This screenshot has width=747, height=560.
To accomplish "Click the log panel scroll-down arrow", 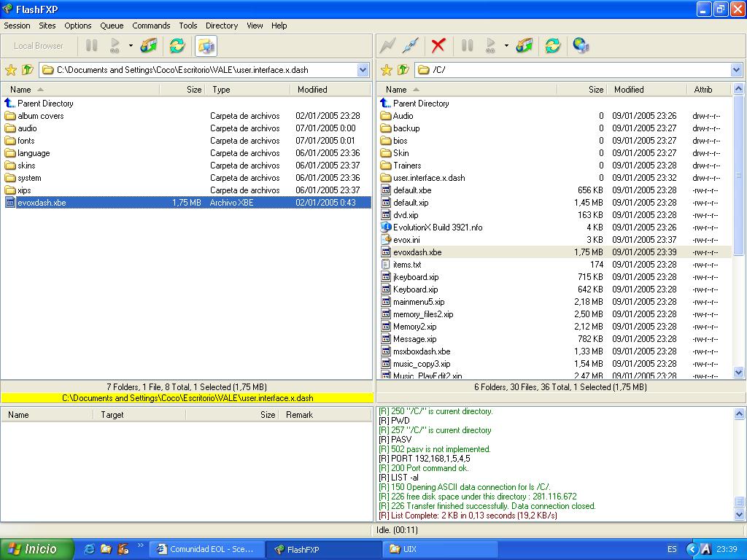I will coord(739,514).
